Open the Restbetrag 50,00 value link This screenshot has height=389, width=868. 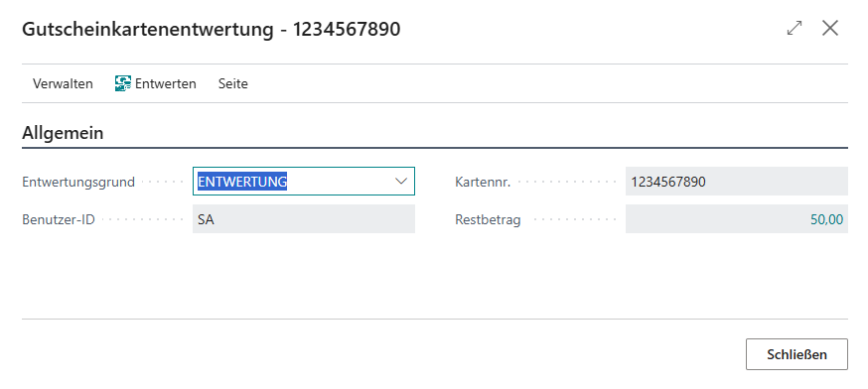(827, 219)
